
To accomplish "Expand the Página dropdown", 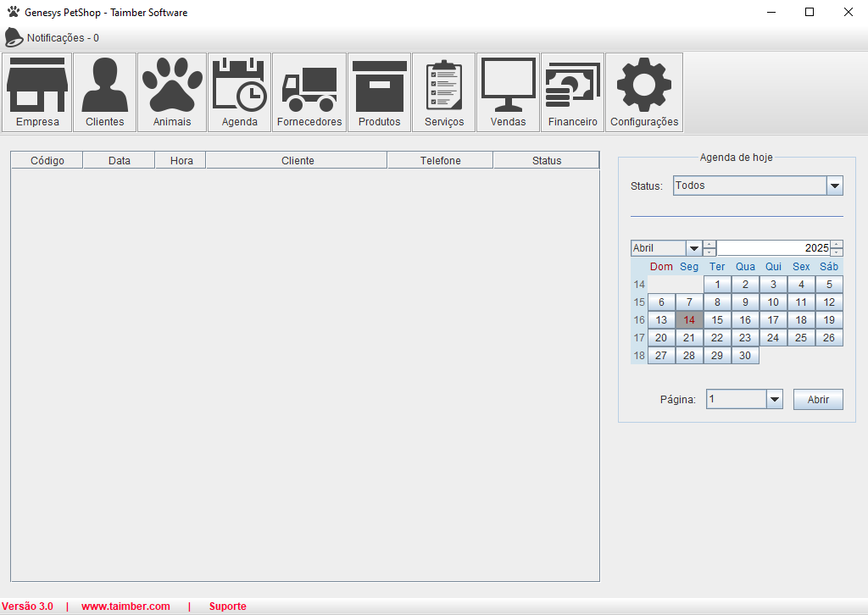I will 774,399.
